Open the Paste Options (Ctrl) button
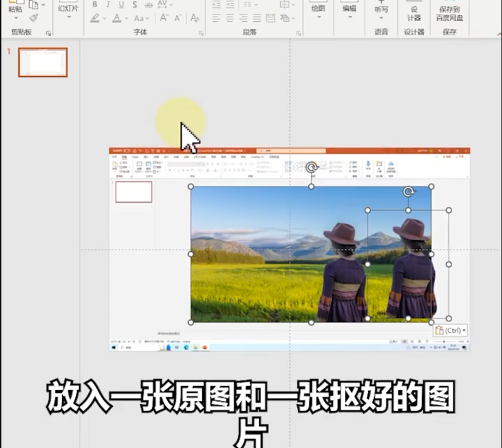The width and height of the screenshot is (502, 448). pyautogui.click(x=450, y=331)
